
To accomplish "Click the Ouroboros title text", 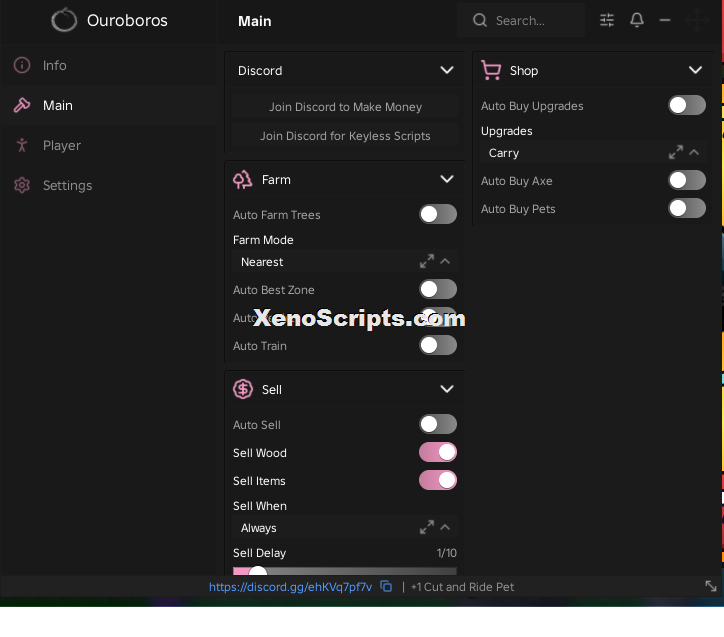I will tap(127, 20).
